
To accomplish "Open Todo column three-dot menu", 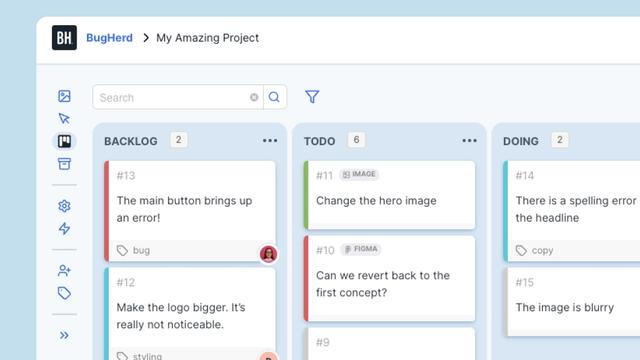I will (x=469, y=140).
